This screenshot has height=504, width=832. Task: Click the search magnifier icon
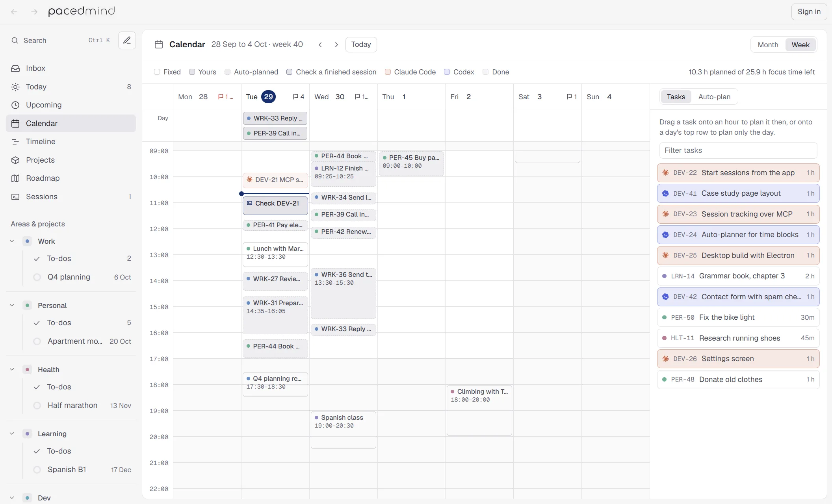point(15,41)
